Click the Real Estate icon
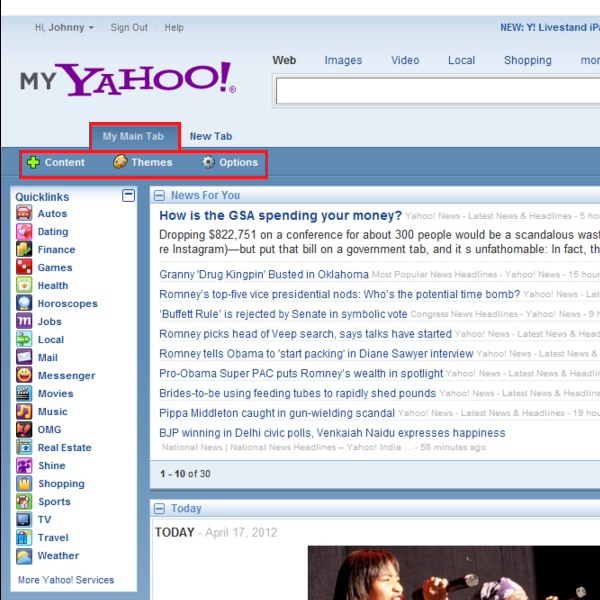 point(24,447)
